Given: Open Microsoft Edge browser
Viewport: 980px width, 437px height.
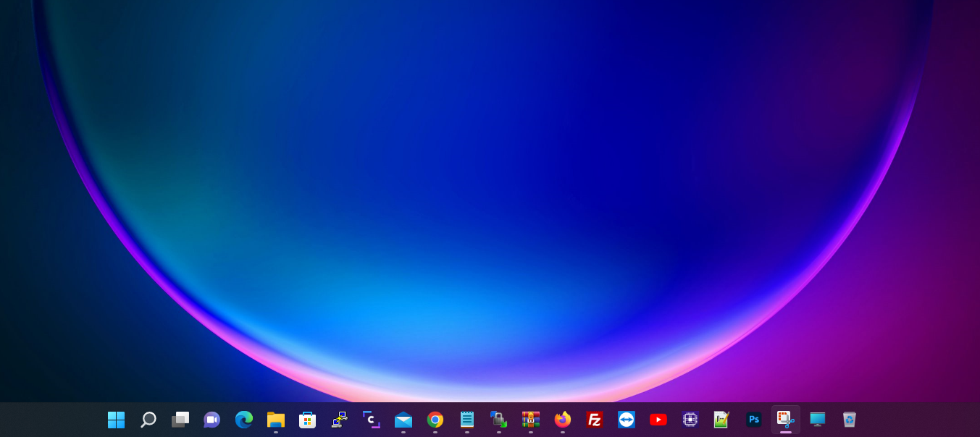Looking at the screenshot, I should [244, 420].
